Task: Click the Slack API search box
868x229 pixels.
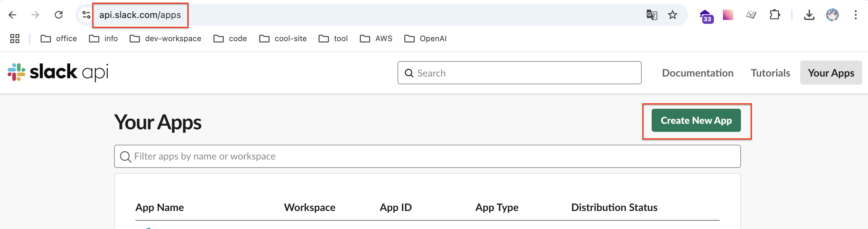Action: (x=519, y=73)
